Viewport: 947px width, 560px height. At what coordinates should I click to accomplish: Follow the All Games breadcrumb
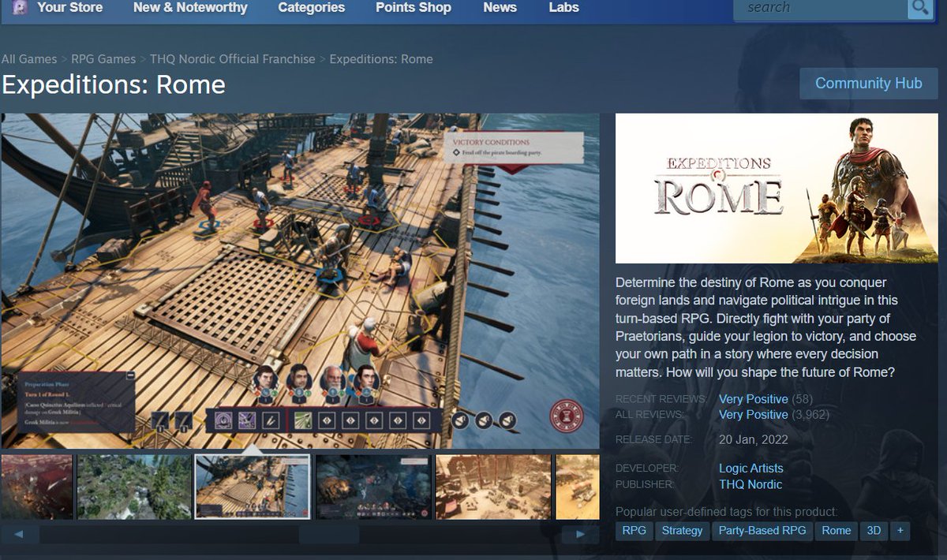(x=29, y=59)
